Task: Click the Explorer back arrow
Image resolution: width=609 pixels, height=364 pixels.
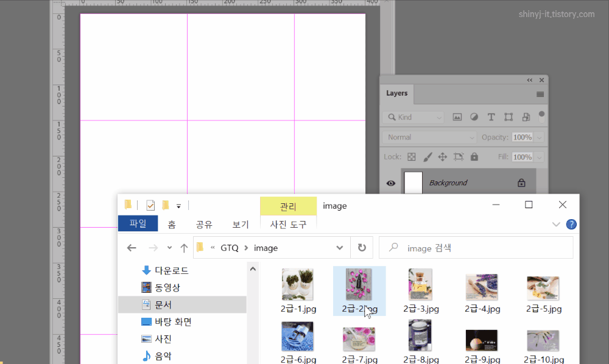Action: [132, 248]
